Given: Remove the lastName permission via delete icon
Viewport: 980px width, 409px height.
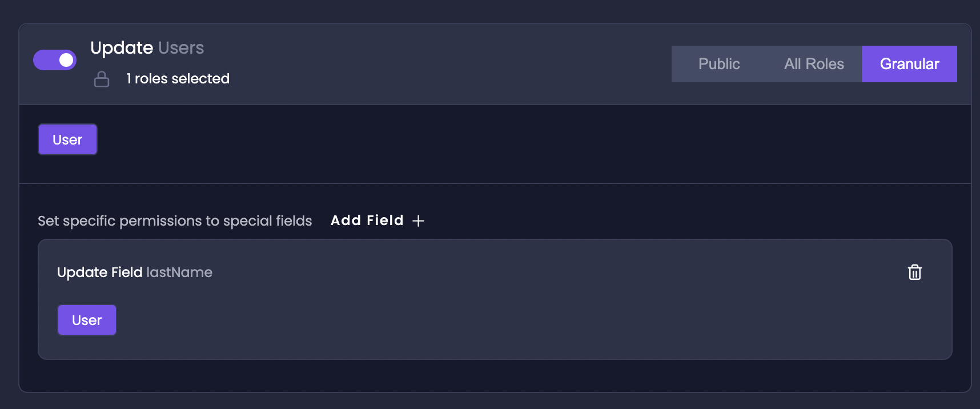Looking at the screenshot, I should 914,272.
